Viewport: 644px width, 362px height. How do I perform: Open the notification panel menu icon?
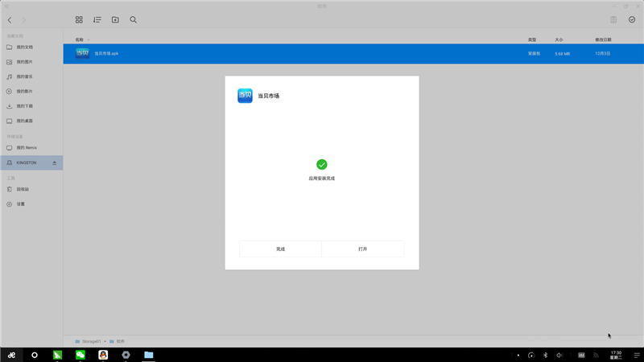pos(637,356)
